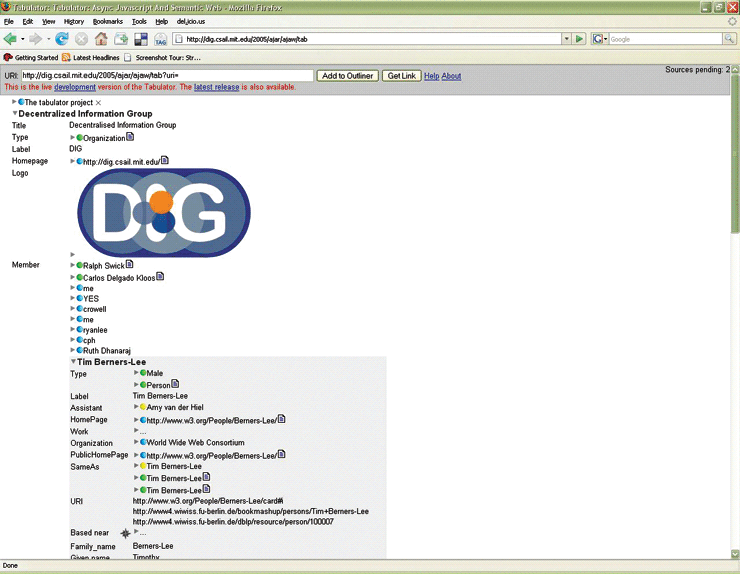Remove The tabulator project with X
This screenshot has width=740, height=574.
(98, 103)
